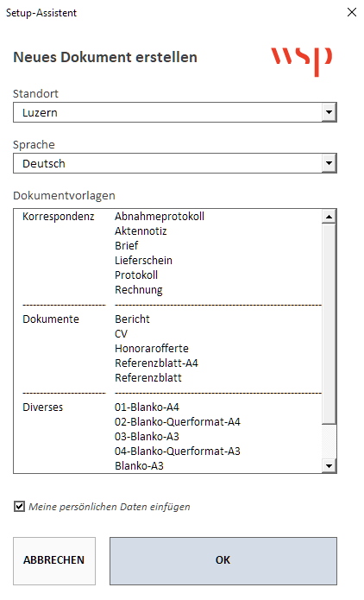Uncheck Meine persönlichen Daten einfügen
The image size is (364, 600).
[19, 507]
